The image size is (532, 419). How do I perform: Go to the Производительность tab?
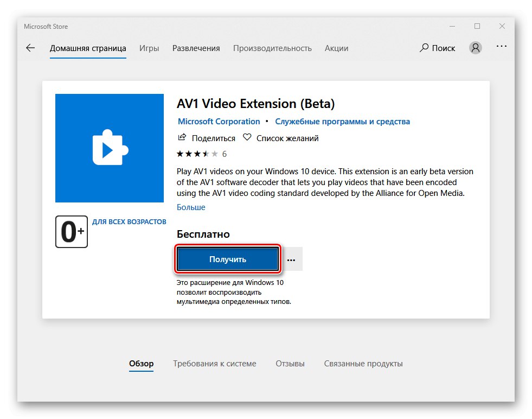(272, 48)
